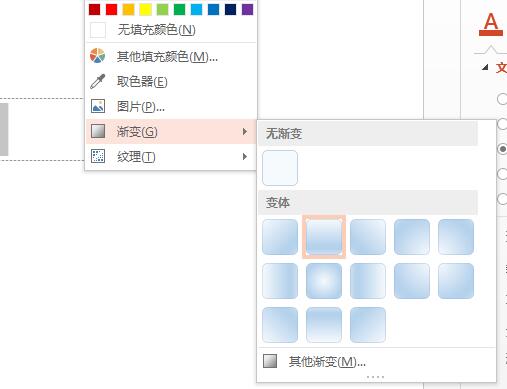Collapse the section triangle beside 文

point(485,68)
